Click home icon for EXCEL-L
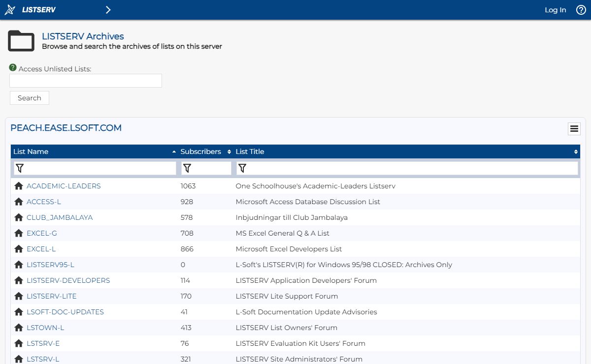Viewport: 591px width, 364px height. pyautogui.click(x=19, y=249)
